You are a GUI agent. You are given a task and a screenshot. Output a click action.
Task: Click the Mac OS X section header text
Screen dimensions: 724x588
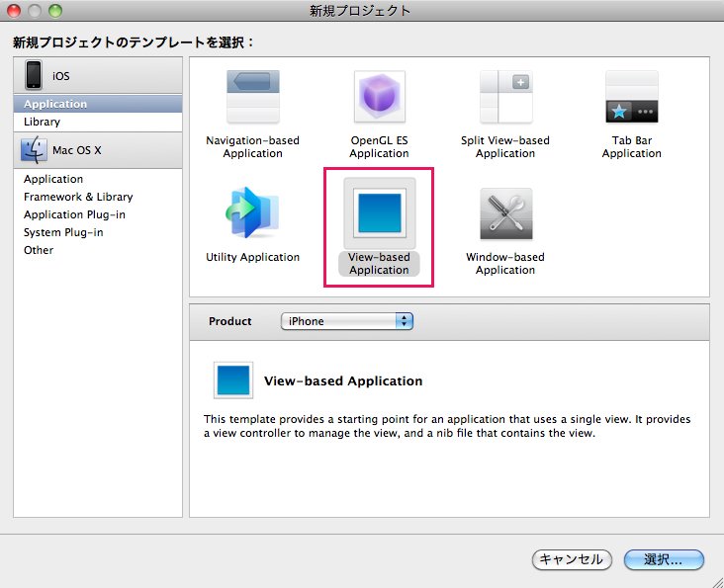coord(76,150)
